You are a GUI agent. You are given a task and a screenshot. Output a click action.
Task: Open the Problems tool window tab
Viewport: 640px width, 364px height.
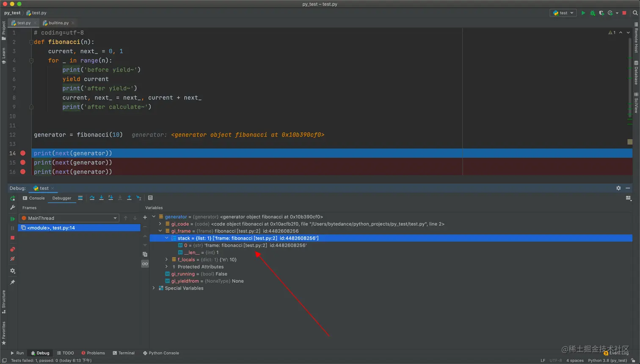93,353
